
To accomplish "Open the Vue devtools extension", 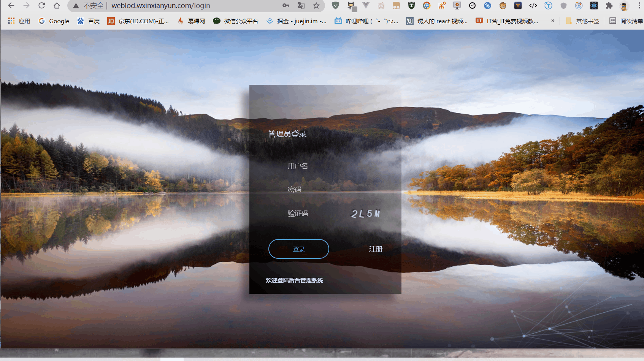I will [366, 6].
